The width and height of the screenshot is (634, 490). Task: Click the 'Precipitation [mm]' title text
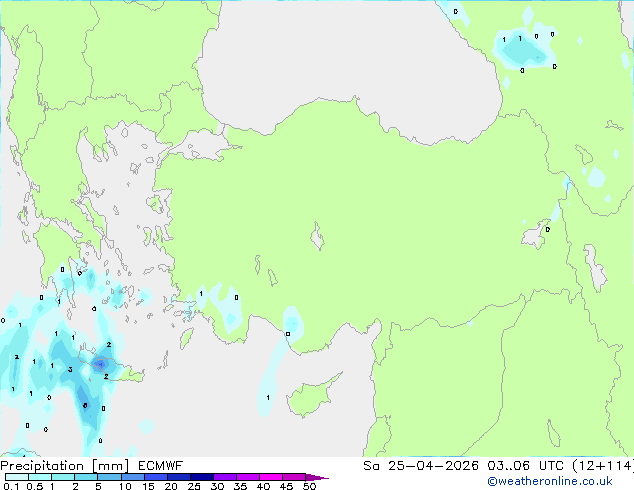[x=65, y=466]
